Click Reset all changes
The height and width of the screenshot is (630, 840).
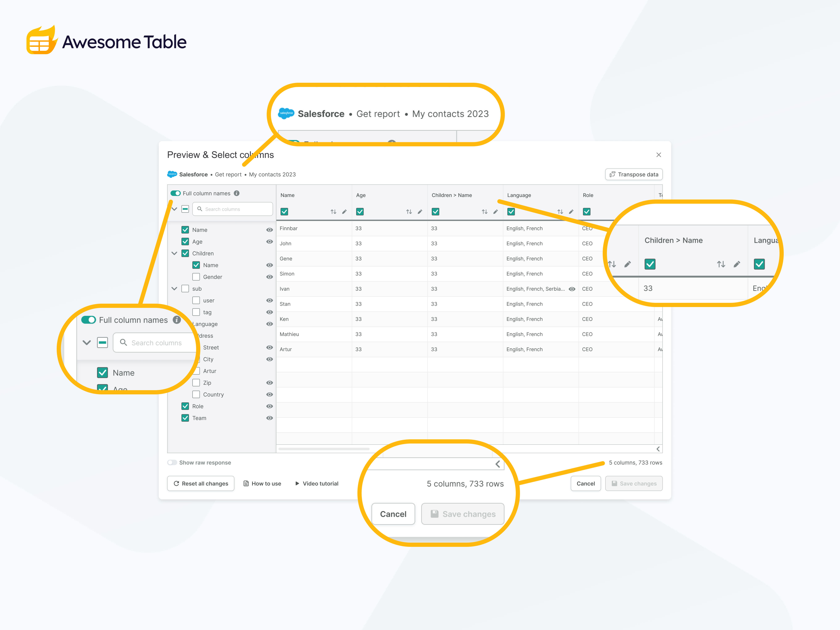[201, 484]
